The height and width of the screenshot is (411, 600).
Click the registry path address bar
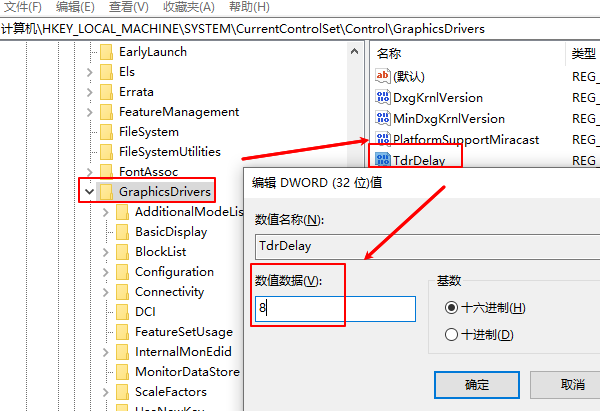tap(300, 29)
